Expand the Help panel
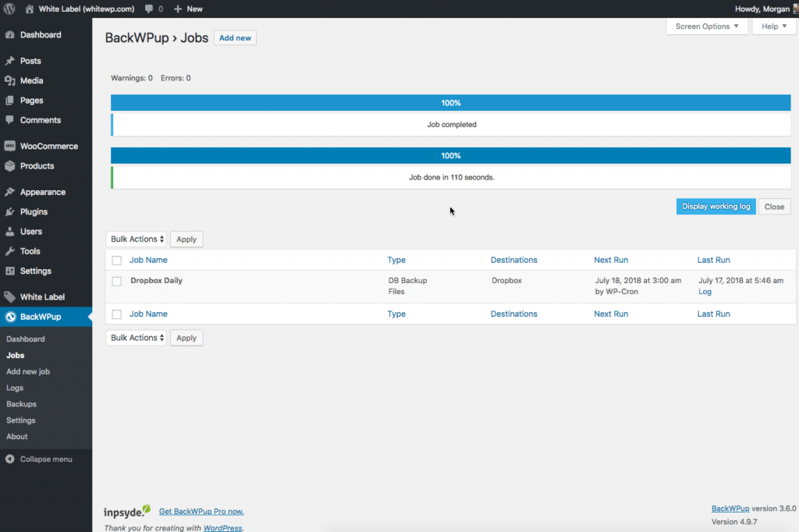This screenshot has height=532, width=799. 773,27
